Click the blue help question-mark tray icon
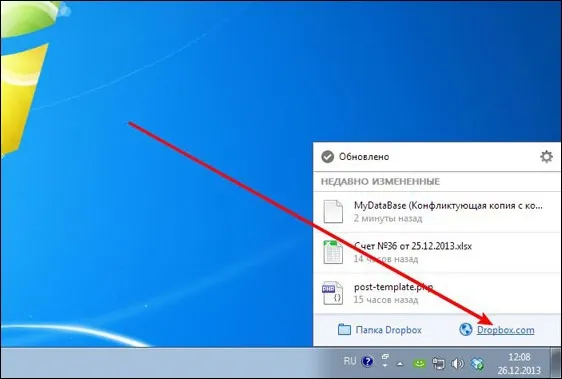 click(367, 362)
